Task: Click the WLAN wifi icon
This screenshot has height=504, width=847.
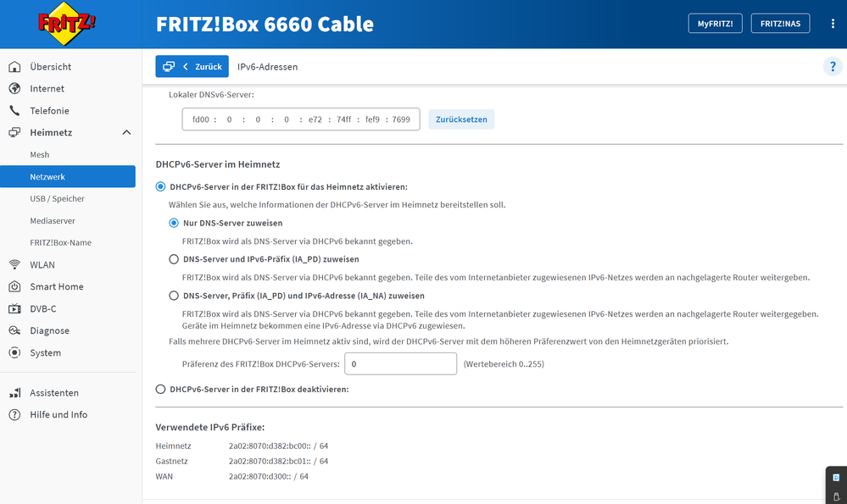Action: coord(14,265)
